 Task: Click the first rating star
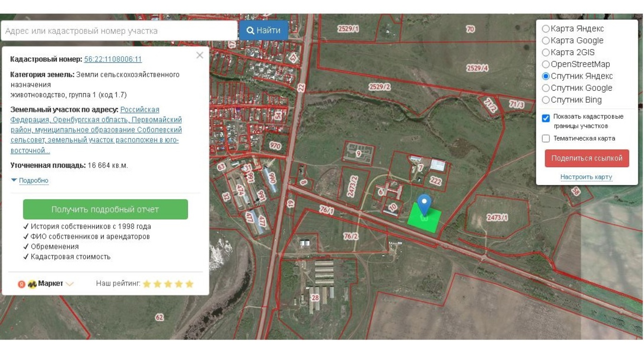pyautogui.click(x=147, y=284)
